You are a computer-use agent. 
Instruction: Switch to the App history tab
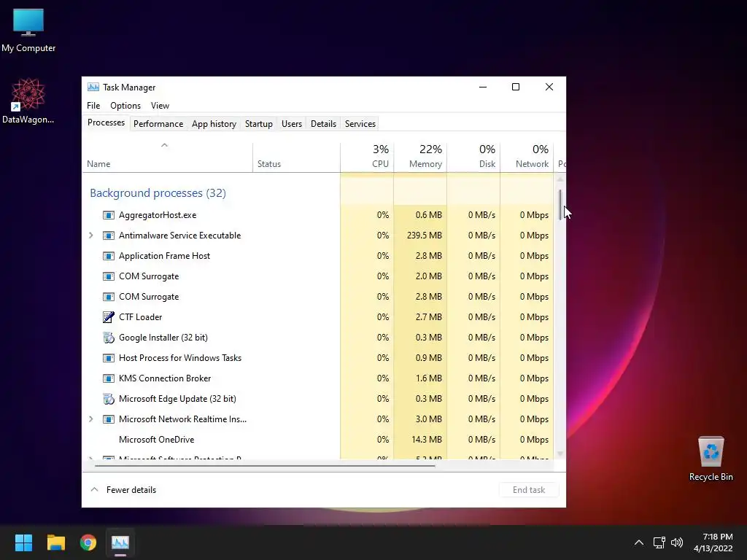point(214,124)
